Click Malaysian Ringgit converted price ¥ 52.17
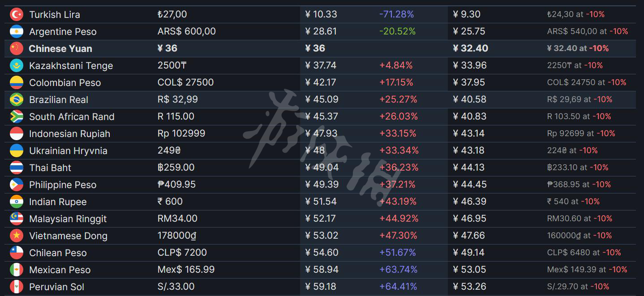Viewport: 644px width, 296px height. pos(322,219)
